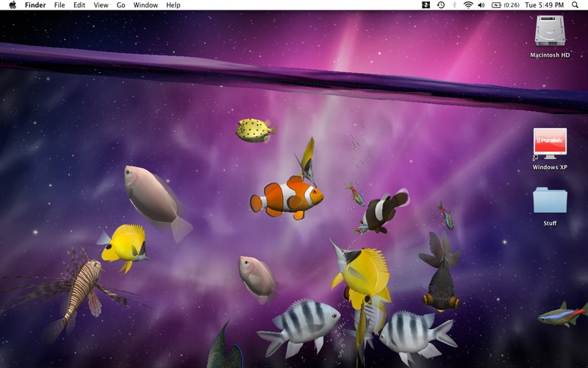Open the Edit menu

pos(79,5)
